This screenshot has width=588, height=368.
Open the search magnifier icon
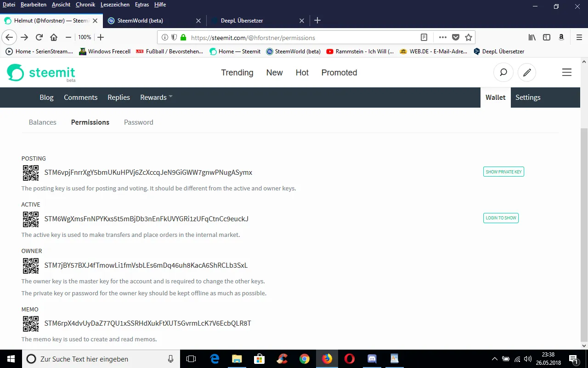click(x=503, y=73)
